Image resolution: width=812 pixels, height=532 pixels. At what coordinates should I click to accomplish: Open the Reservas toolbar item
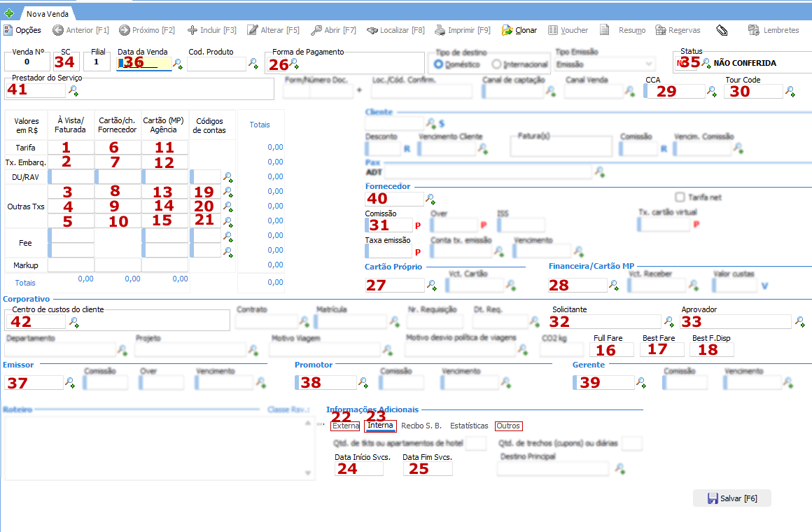pyautogui.click(x=678, y=30)
